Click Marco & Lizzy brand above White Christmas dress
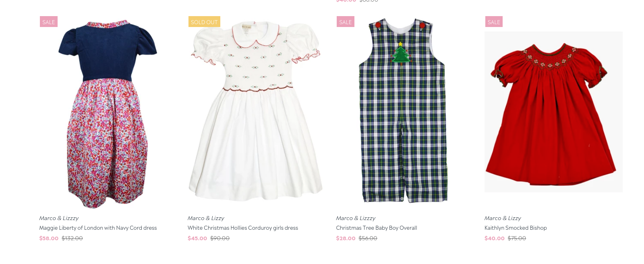Screen dimensions: 644x264 coord(206,218)
